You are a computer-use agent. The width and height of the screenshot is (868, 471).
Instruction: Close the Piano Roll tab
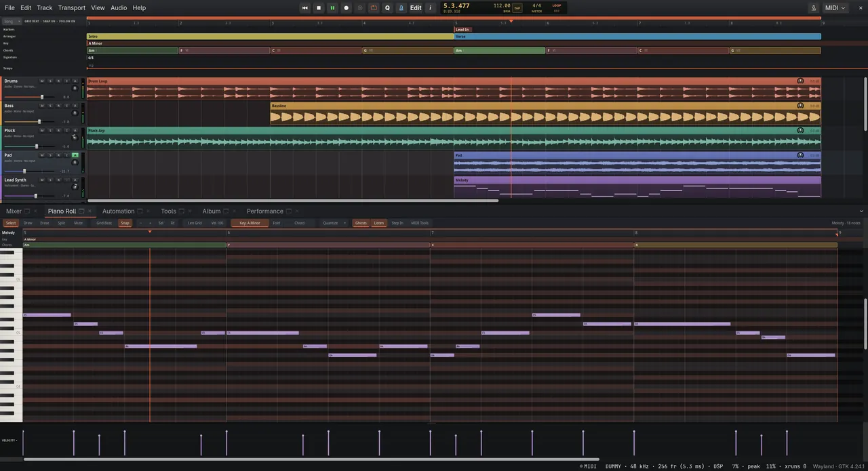(90, 211)
